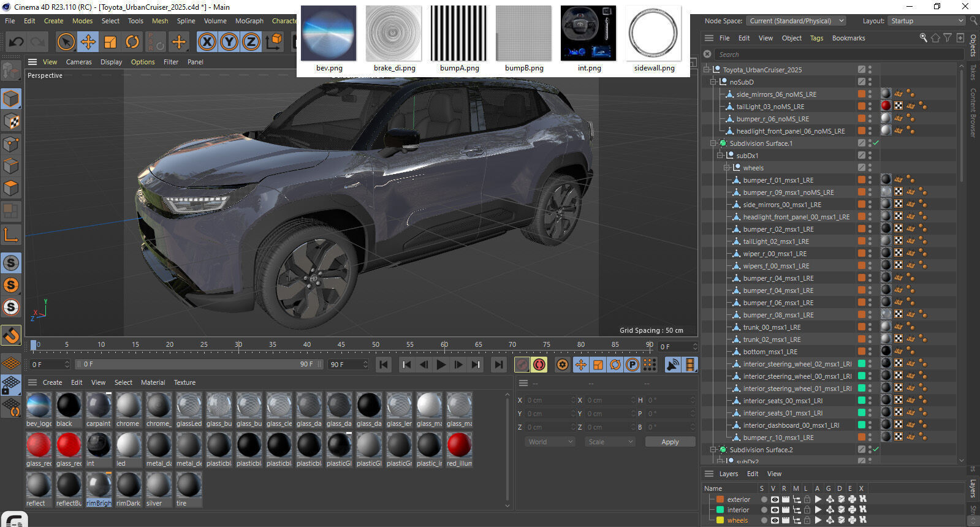Open the Scale dropdown in coordinates

pos(610,442)
